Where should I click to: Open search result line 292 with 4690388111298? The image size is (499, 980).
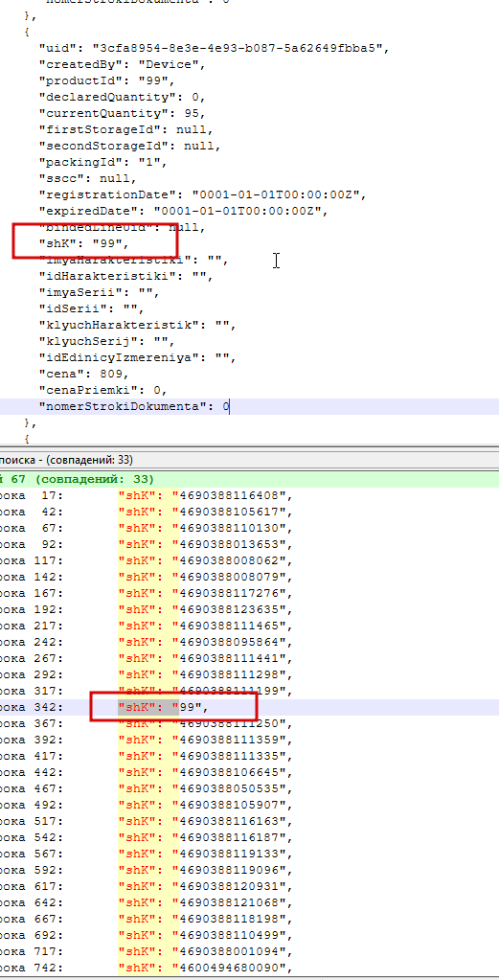tap(249, 674)
